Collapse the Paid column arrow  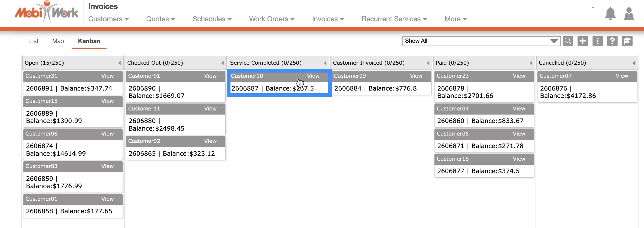tap(531, 63)
